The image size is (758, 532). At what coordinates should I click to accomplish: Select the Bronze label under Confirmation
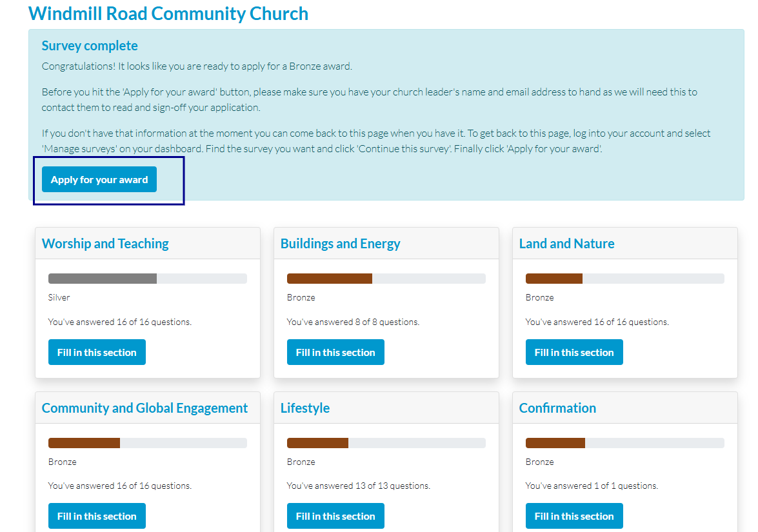pyautogui.click(x=539, y=462)
